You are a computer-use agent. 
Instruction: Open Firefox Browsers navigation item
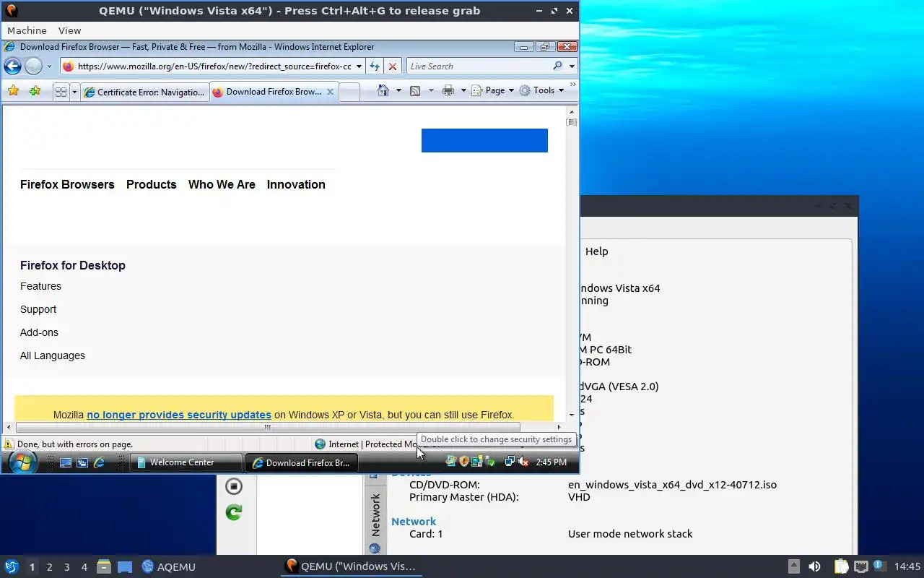pyautogui.click(x=67, y=184)
